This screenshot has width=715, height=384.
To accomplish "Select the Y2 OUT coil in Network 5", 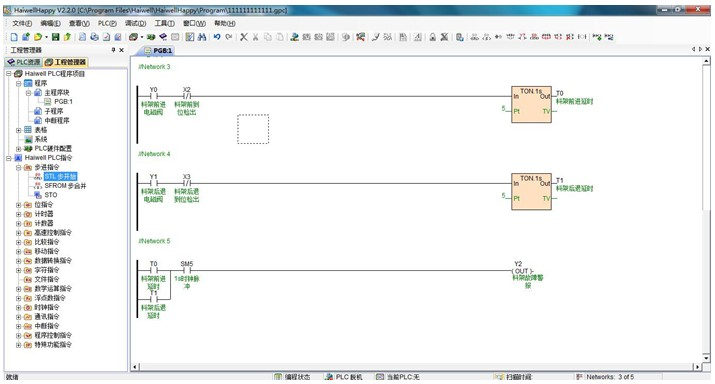I will (522, 271).
